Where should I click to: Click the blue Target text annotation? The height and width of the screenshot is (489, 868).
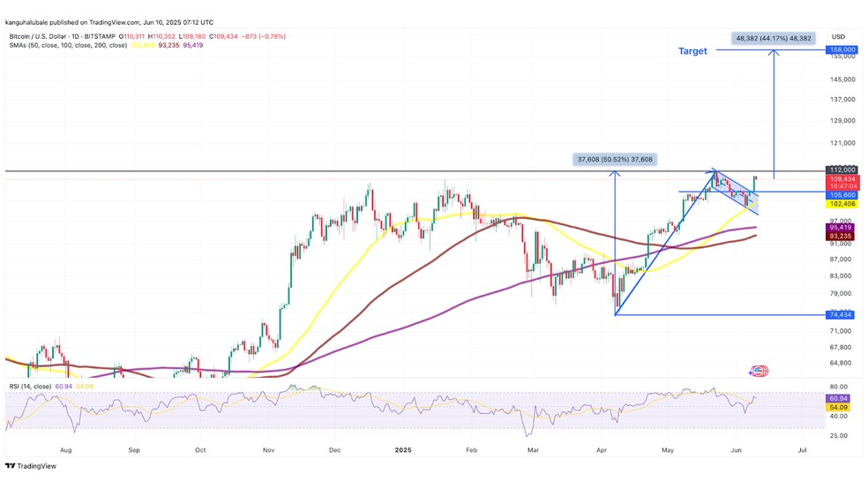pos(692,51)
